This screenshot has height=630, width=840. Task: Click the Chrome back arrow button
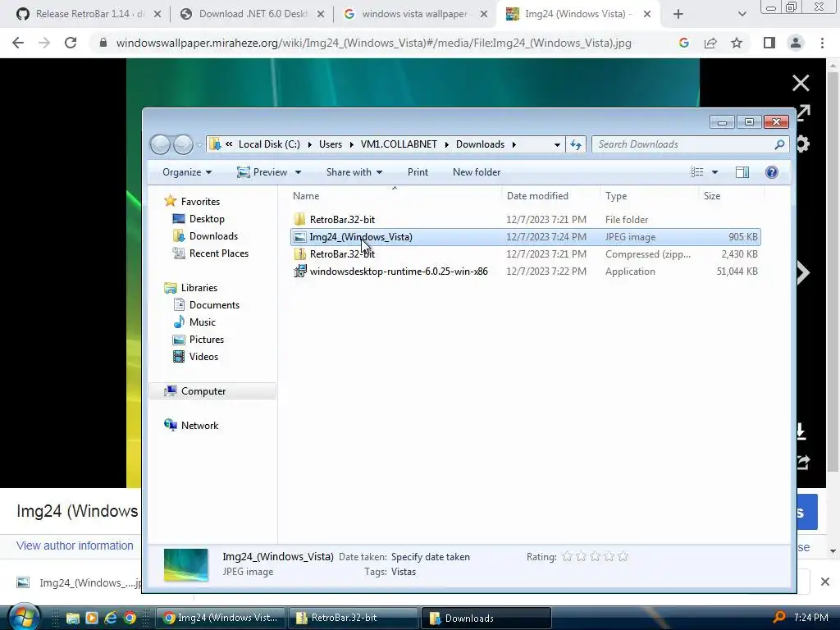pos(18,43)
